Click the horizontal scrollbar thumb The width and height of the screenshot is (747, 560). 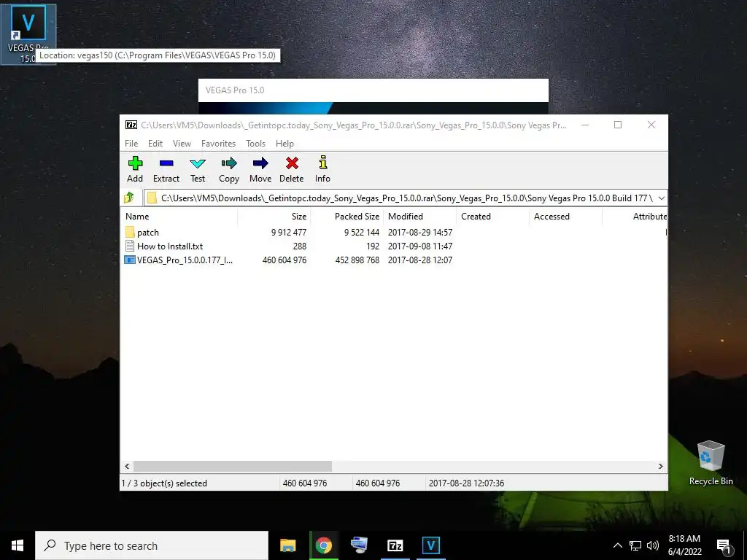click(x=233, y=466)
